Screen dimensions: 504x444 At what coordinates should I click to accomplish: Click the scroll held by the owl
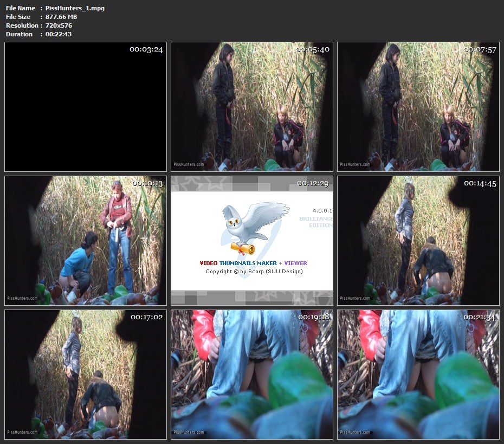tap(242, 248)
